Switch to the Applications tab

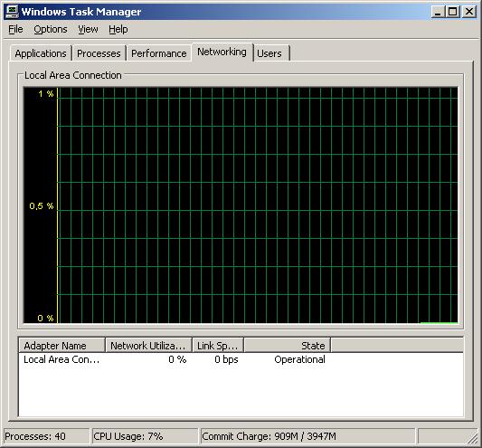[x=41, y=53]
